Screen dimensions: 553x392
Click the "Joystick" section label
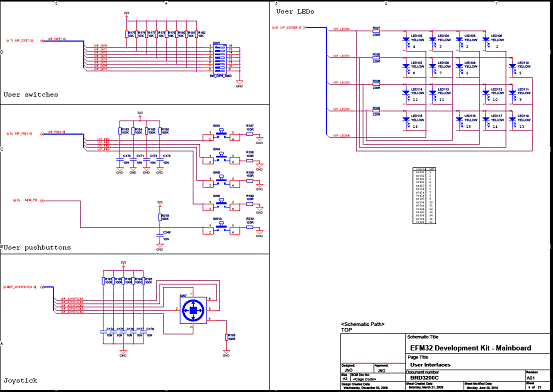(x=20, y=381)
